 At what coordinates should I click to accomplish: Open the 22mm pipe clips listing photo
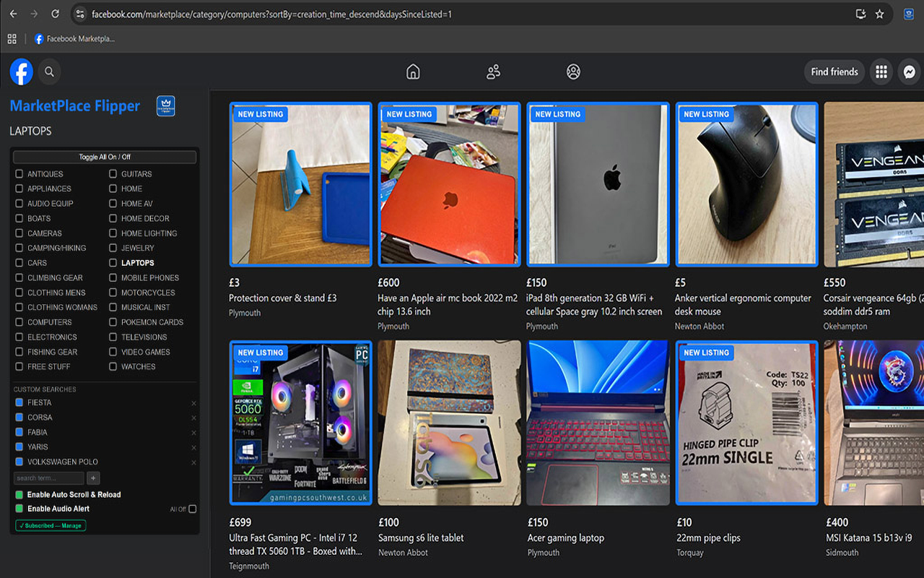point(746,423)
